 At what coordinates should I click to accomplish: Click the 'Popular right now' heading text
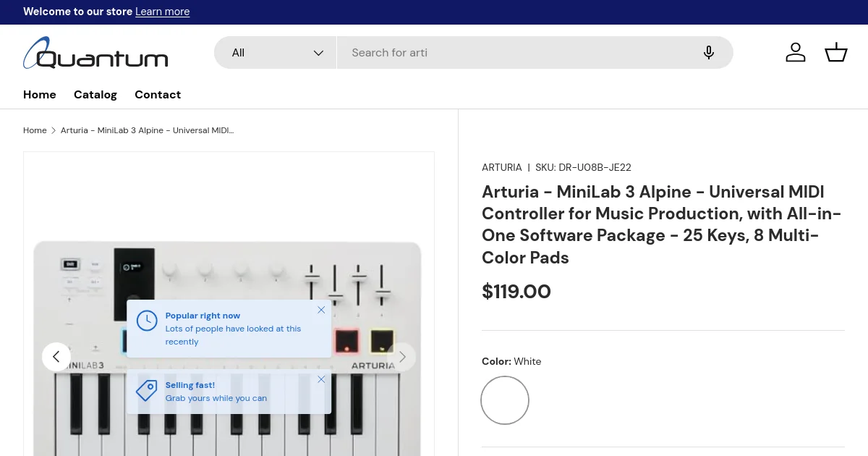[203, 316]
